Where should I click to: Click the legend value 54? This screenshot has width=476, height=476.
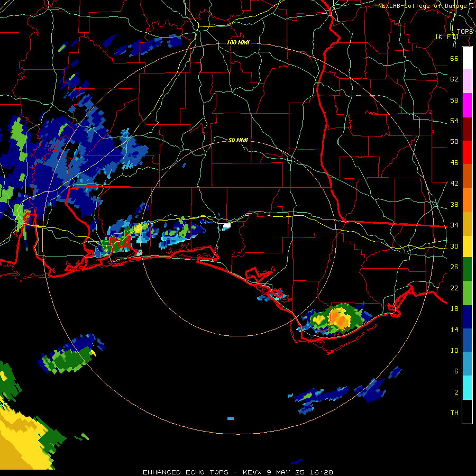454,121
